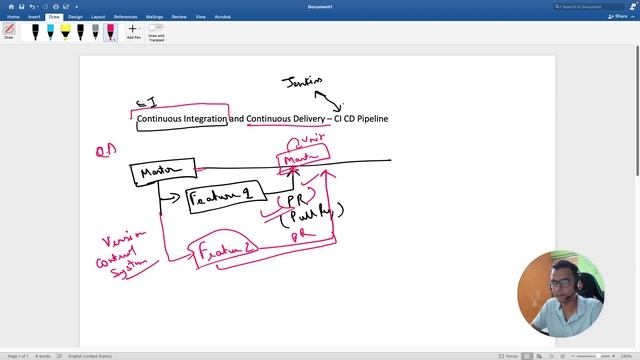Open the Review tab

tap(179, 17)
